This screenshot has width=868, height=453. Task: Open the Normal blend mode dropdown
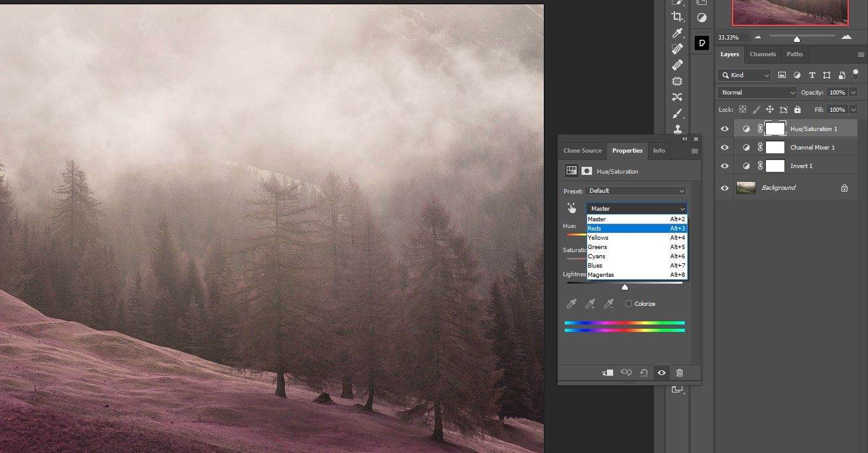click(757, 93)
